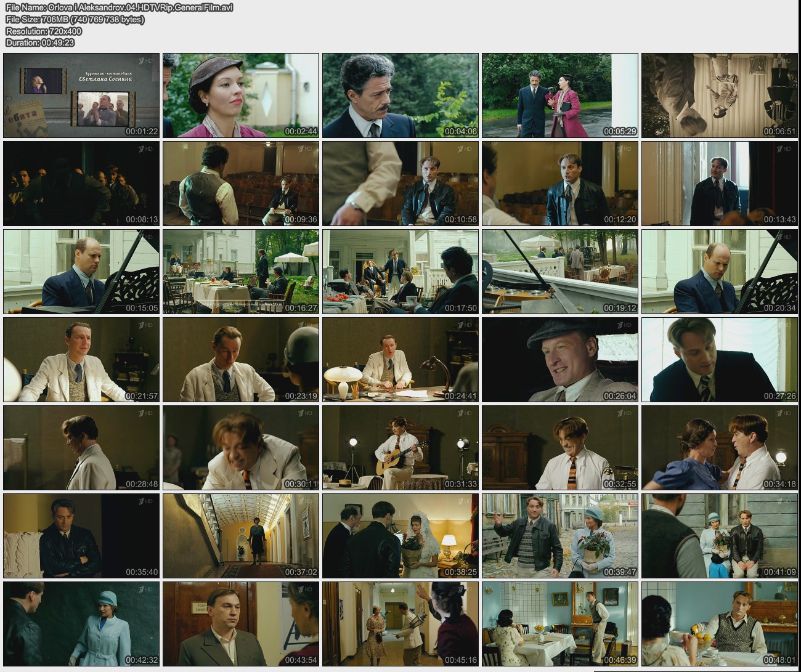Open the thumbnail timestamped 00:01:22 with credits

(x=81, y=95)
